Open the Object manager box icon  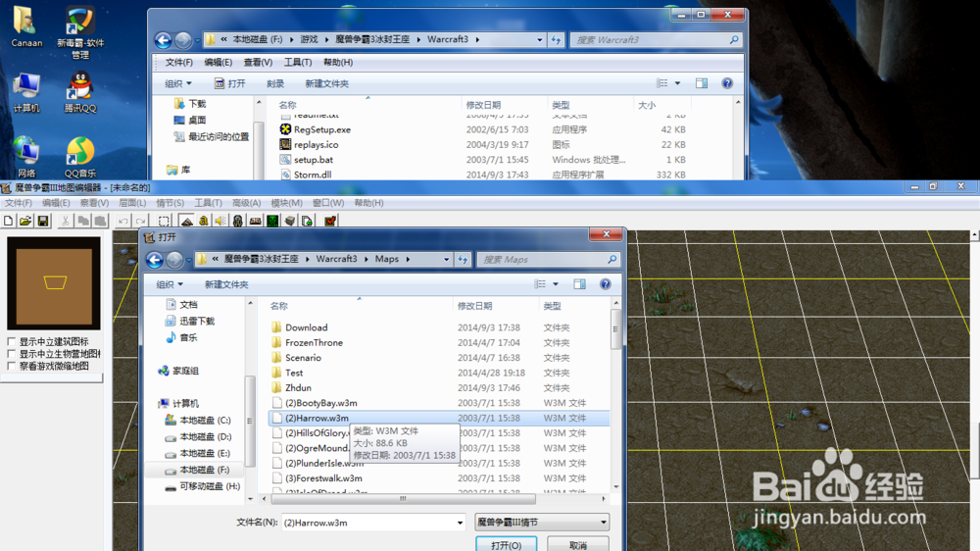click(x=290, y=221)
